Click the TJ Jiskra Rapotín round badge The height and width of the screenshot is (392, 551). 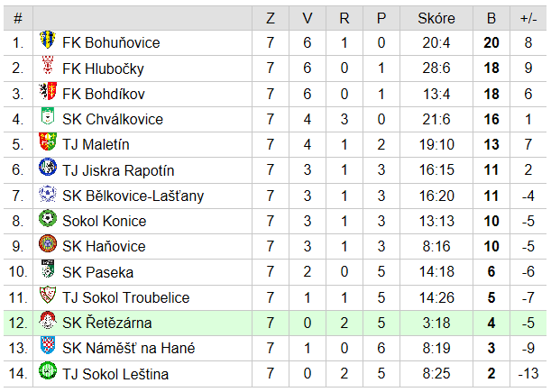pos(48,168)
